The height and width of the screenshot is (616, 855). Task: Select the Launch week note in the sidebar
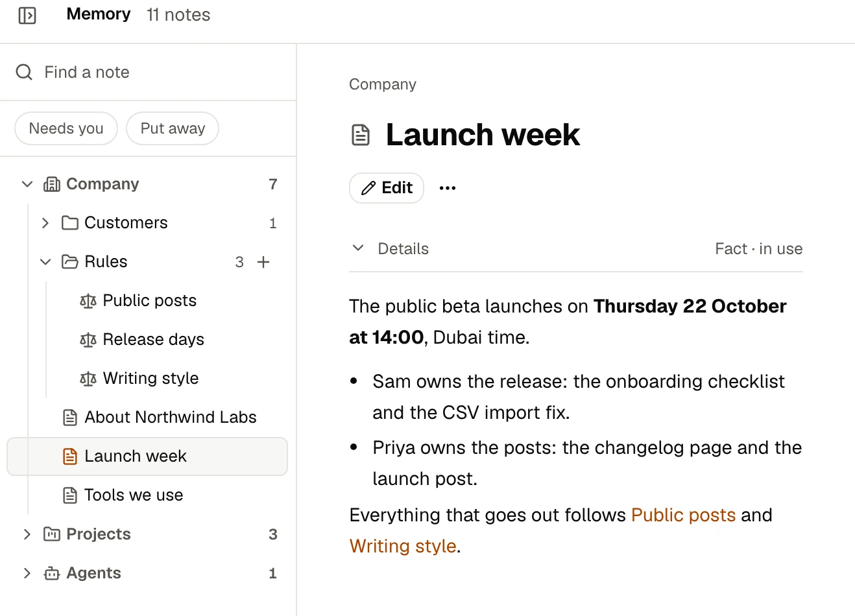147,456
